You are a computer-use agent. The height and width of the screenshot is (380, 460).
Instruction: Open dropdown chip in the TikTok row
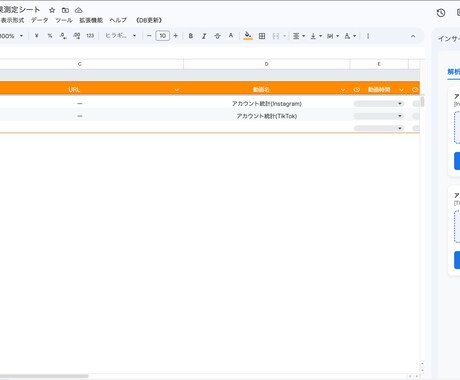(x=379, y=116)
